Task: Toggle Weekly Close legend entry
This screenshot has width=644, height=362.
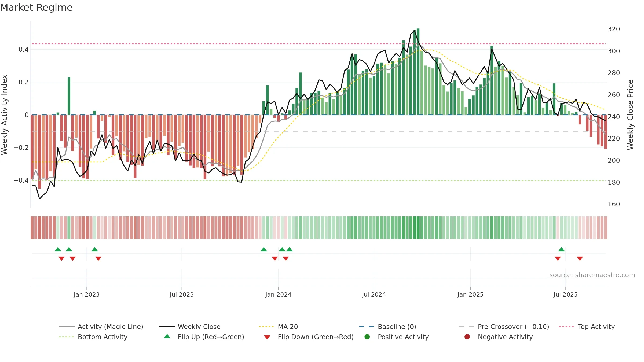Action: coord(190,327)
